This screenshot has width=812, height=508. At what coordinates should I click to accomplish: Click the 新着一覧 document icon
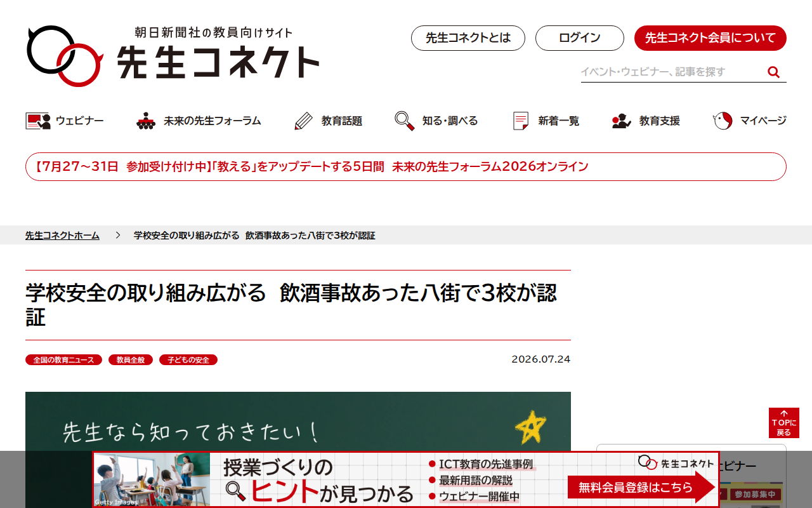point(521,121)
